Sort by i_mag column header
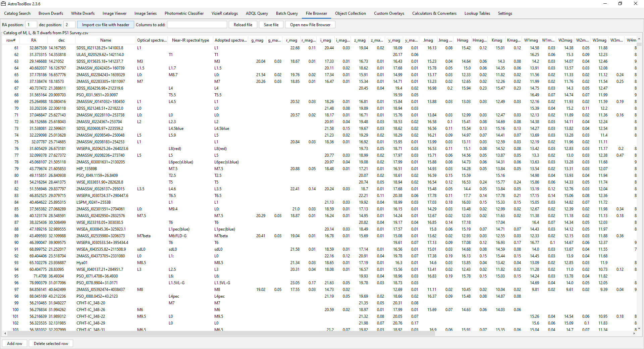644x349 pixels. (x=326, y=40)
